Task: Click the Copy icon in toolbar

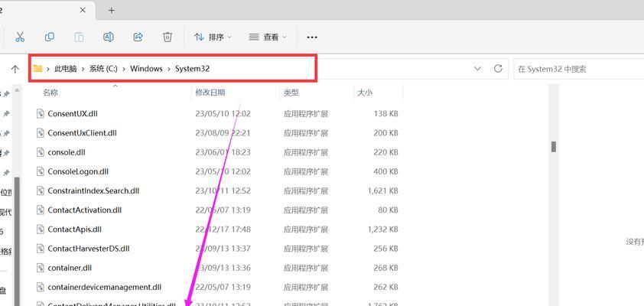Action: pyautogui.click(x=49, y=37)
